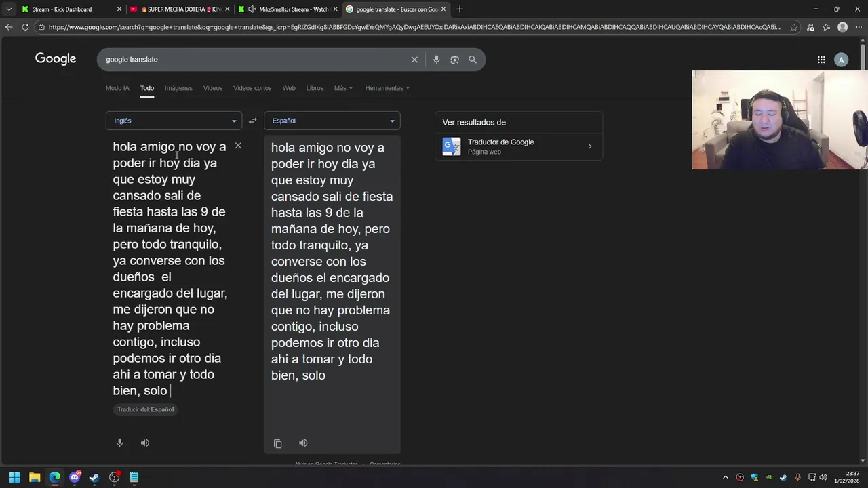Select the Videos cortos tab
This screenshot has height=488, width=868.
tap(252, 88)
